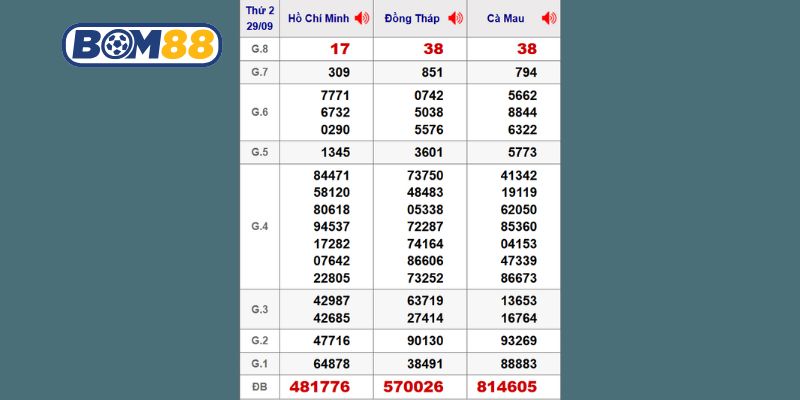This screenshot has height=400, width=800.
Task: Click the G.7 value 794
Action: 526,72
